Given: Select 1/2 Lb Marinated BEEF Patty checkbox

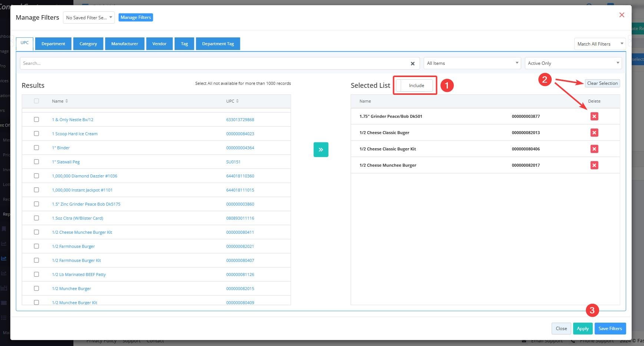Looking at the screenshot, I should click(36, 274).
